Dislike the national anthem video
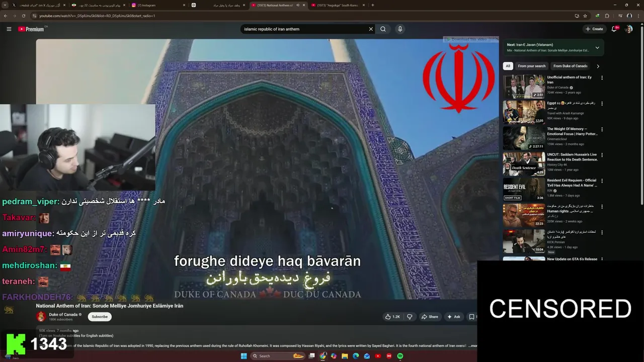Viewport: 644px width, 362px height. pyautogui.click(x=410, y=317)
